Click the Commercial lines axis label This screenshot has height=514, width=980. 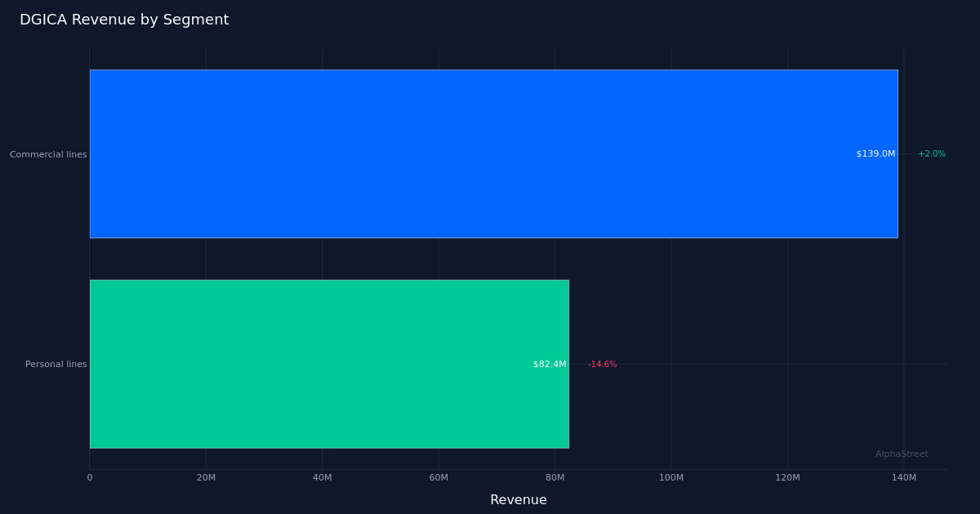(48, 154)
